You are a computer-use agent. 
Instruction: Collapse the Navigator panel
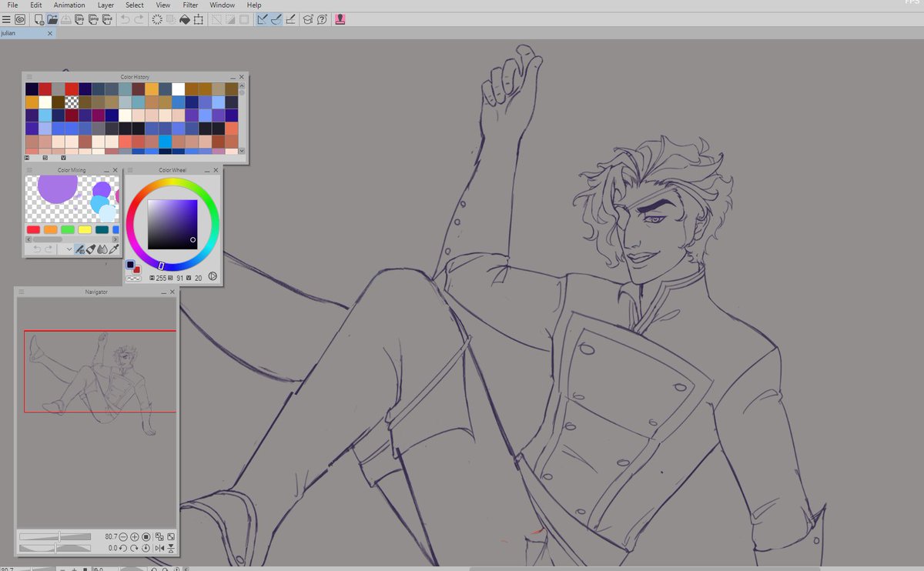pos(165,292)
